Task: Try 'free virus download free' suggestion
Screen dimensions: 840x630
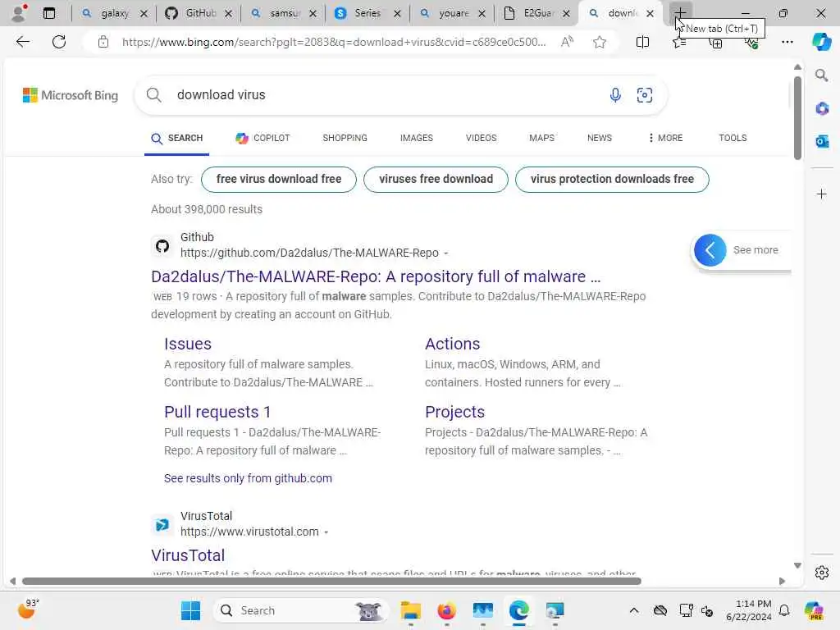Action: coord(279,179)
